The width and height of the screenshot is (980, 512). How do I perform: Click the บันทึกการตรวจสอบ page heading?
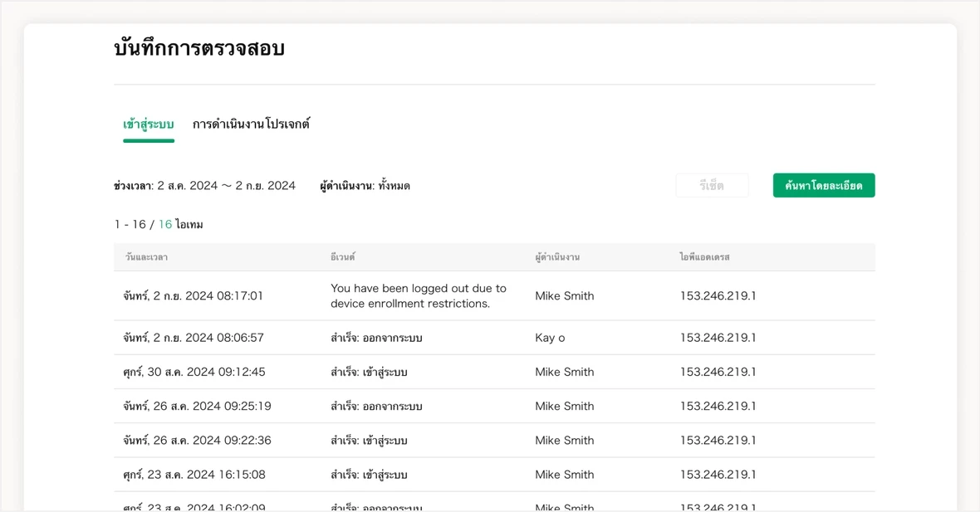point(199,48)
